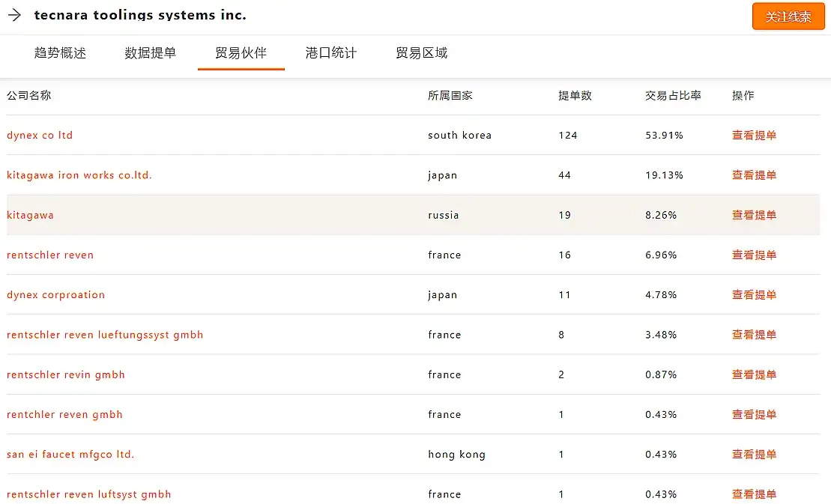The image size is (831, 504).
Task: Click 查看提单 for rentschler revin gmbh
Action: (754, 375)
